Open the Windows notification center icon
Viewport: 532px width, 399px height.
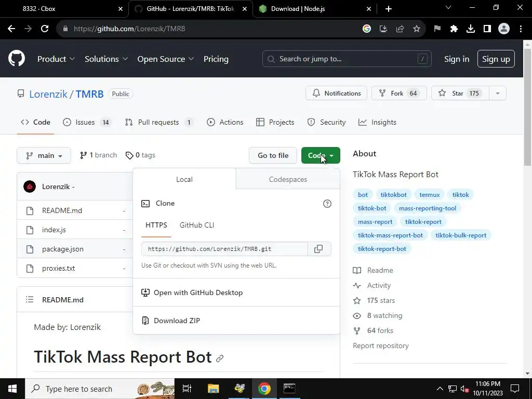point(515,389)
